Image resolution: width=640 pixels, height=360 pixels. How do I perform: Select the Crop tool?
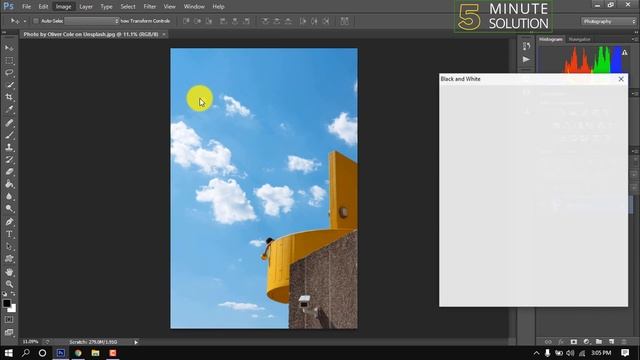tap(9, 97)
